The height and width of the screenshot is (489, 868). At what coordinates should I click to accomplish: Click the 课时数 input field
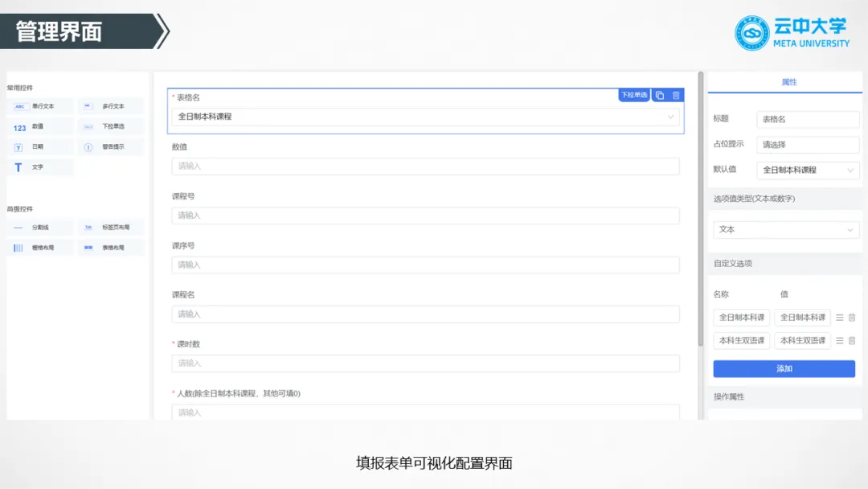pyautogui.click(x=425, y=364)
